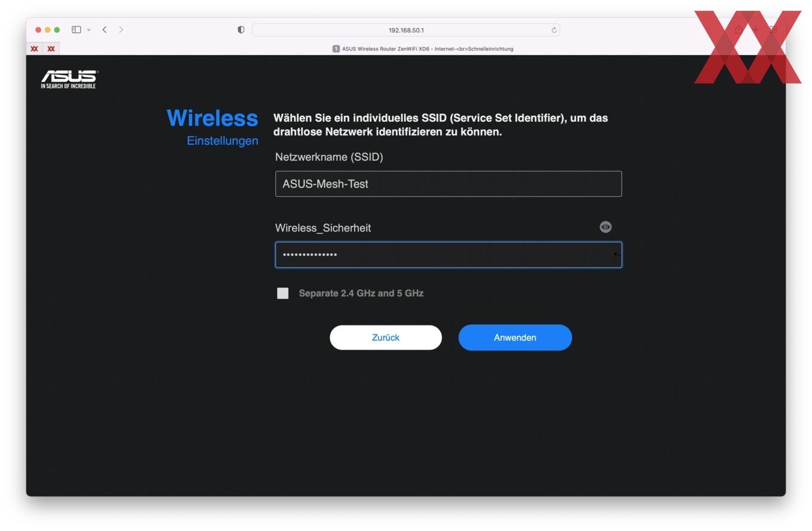Open password autofill key icon in field
812x531 pixels.
[x=615, y=255]
